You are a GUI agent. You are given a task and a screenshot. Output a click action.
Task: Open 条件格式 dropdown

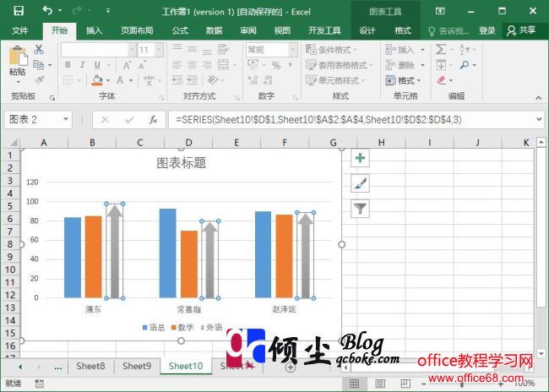pyautogui.click(x=331, y=50)
